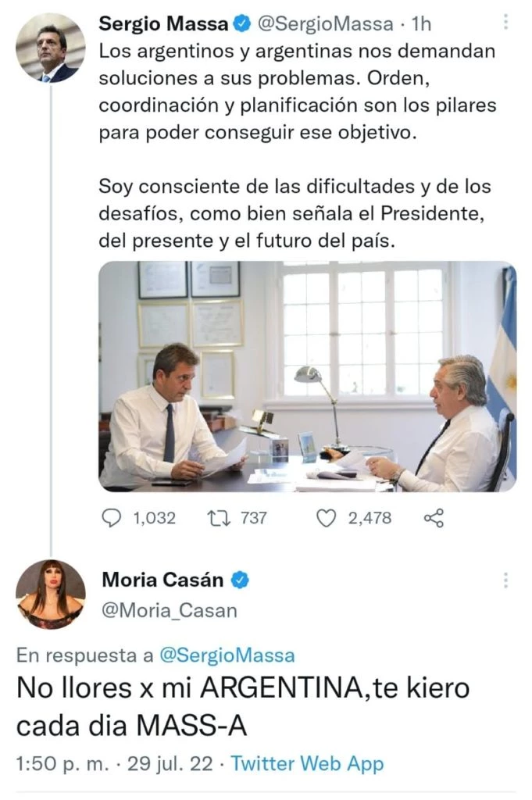Click the share icon under the photo
Screen dimensions: 532x800
[x=433, y=517]
